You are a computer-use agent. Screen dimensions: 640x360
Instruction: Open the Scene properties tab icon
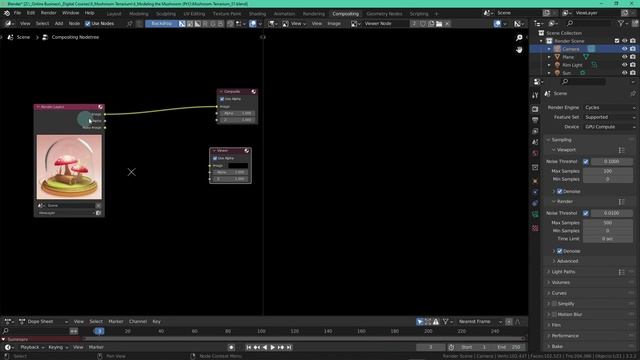(x=535, y=142)
